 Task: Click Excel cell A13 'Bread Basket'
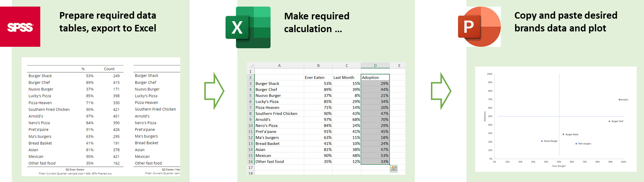(279, 144)
